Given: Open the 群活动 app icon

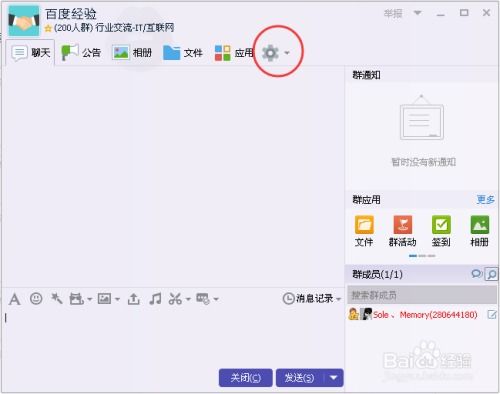Looking at the screenshot, I should point(403,231).
